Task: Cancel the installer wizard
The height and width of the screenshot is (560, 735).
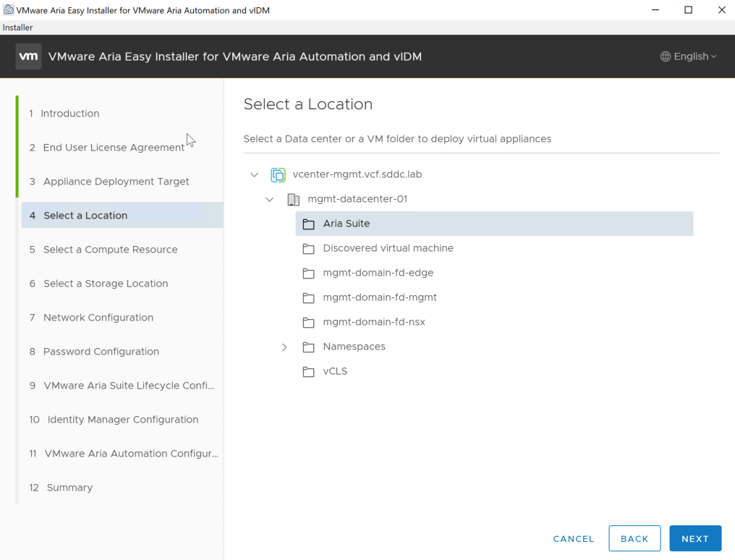Action: click(x=574, y=539)
